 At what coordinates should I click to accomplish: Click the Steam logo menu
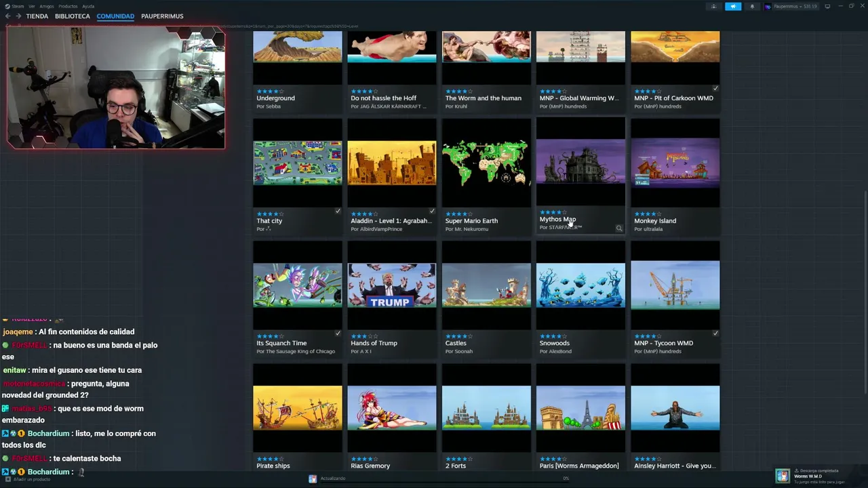click(14, 6)
